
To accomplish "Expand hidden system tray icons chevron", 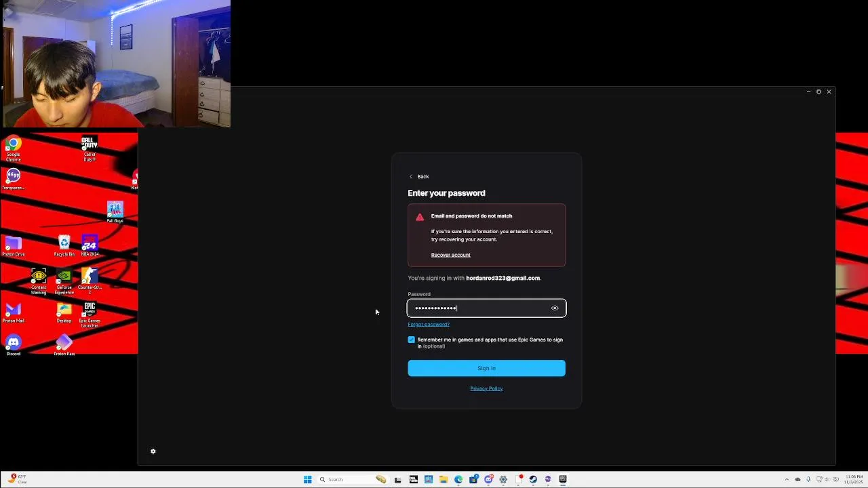I will click(x=787, y=479).
